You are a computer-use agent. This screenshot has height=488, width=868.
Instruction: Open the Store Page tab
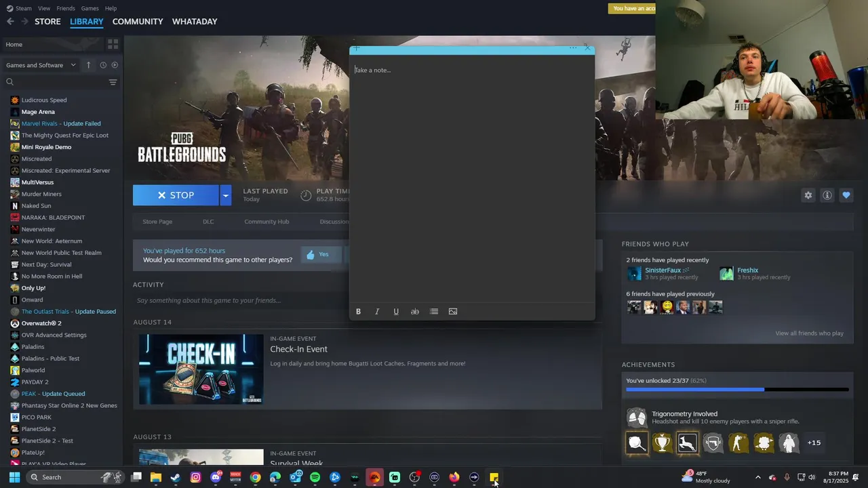[157, 222]
